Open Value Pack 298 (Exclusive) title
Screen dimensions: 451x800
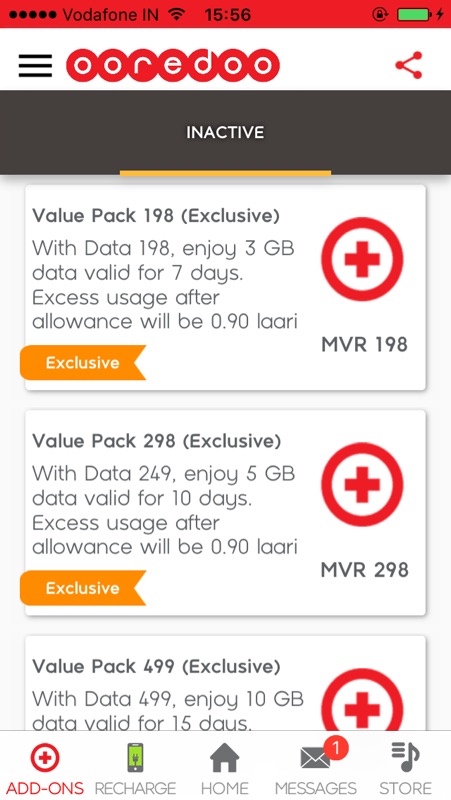click(x=157, y=441)
